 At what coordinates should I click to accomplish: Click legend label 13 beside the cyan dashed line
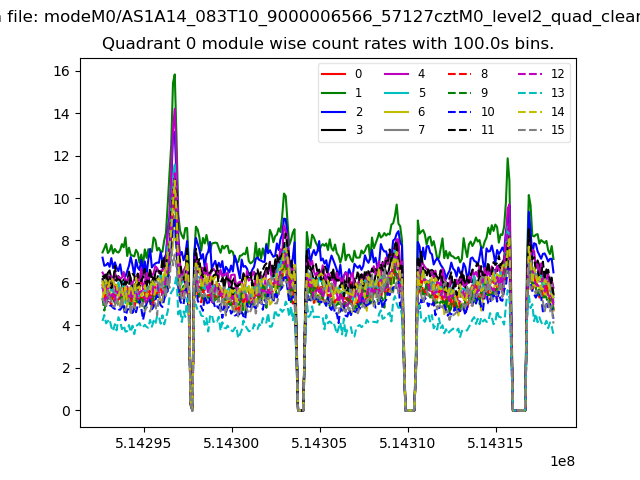pyautogui.click(x=557, y=93)
